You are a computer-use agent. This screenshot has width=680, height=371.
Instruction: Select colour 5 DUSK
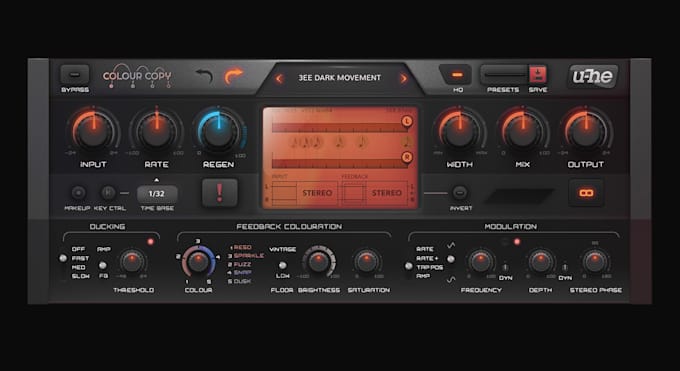coord(239,282)
